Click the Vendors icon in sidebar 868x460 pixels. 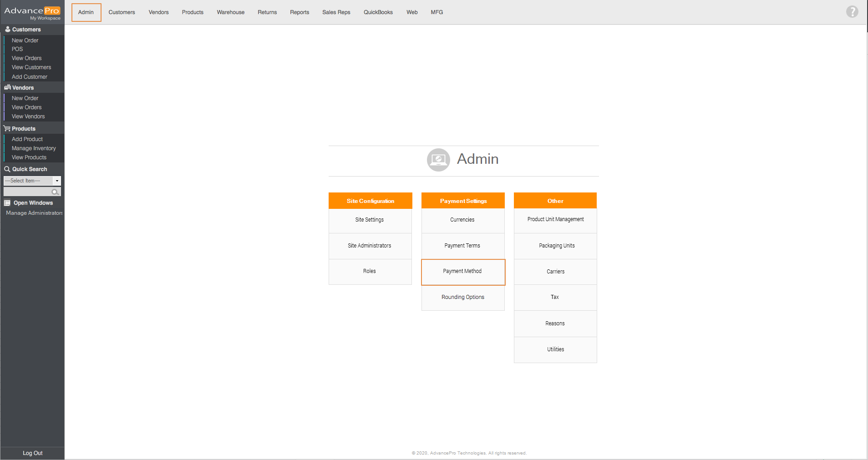(7, 87)
